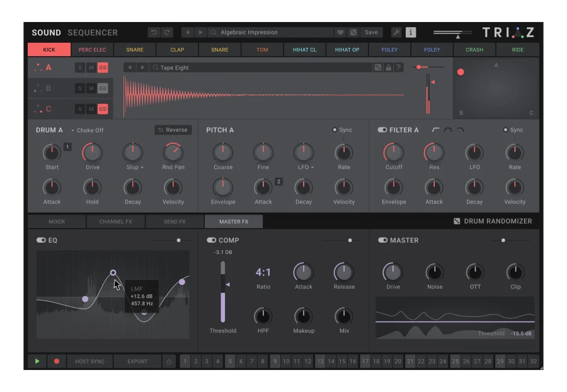This screenshot has width=567, height=392.
Task: Open the Pitch A LFO dropdown
Action: pos(312,168)
